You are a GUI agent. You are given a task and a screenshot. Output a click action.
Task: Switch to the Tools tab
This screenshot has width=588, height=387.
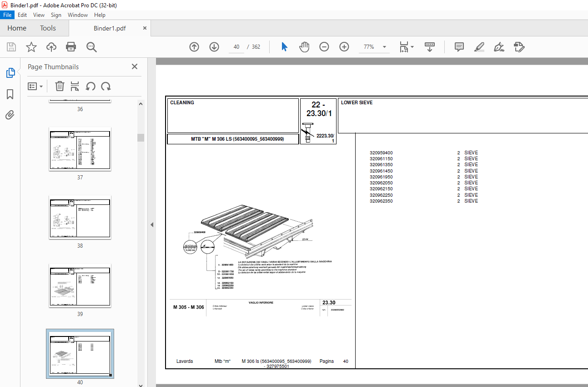pos(48,28)
